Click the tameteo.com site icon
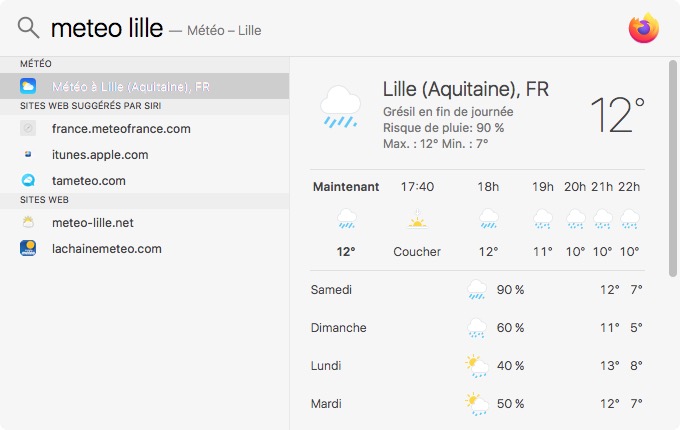 click(x=29, y=181)
